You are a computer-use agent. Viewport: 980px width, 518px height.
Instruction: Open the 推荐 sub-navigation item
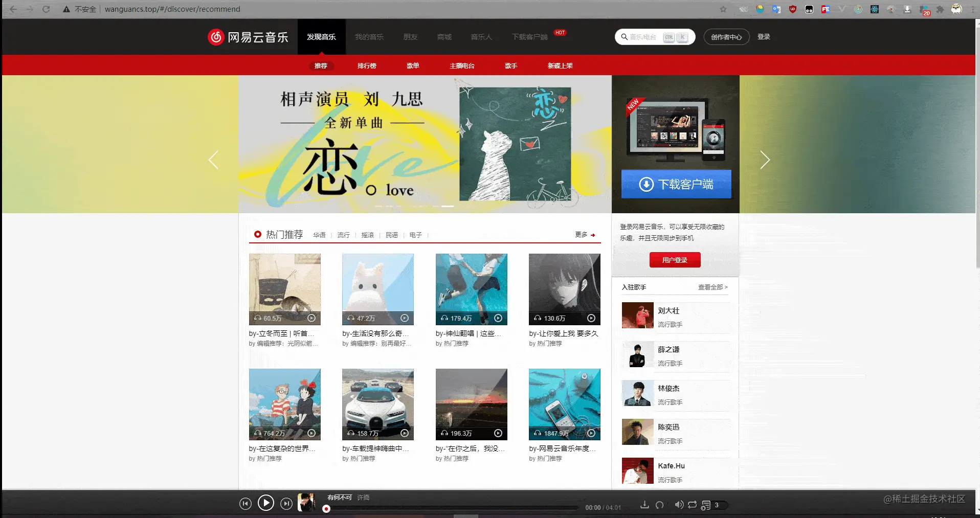[x=321, y=66]
